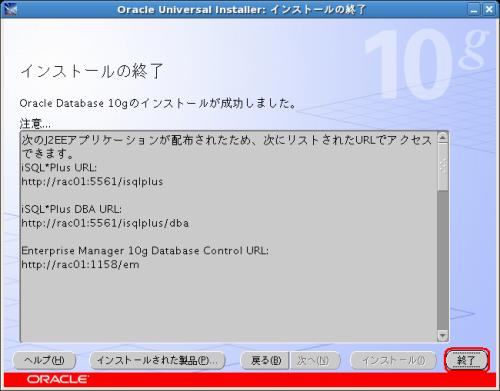
Task: Click the インストールの終了 heading
Action: [91, 71]
